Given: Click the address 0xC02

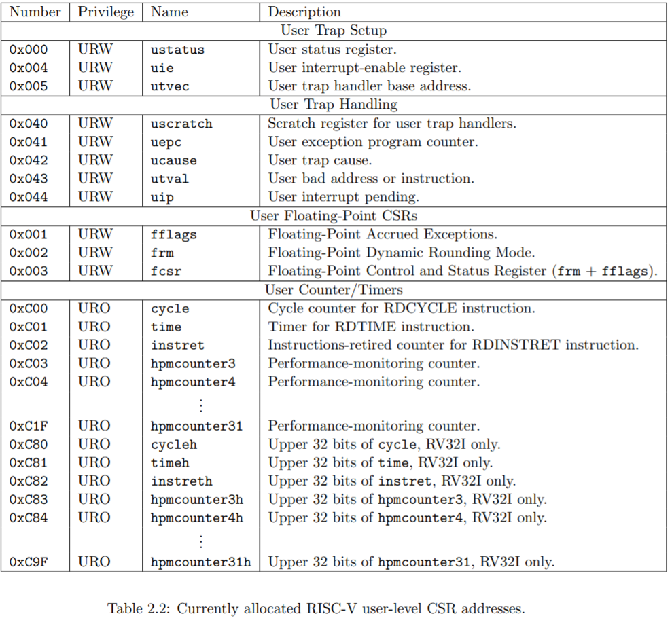Looking at the screenshot, I should 29,346.
